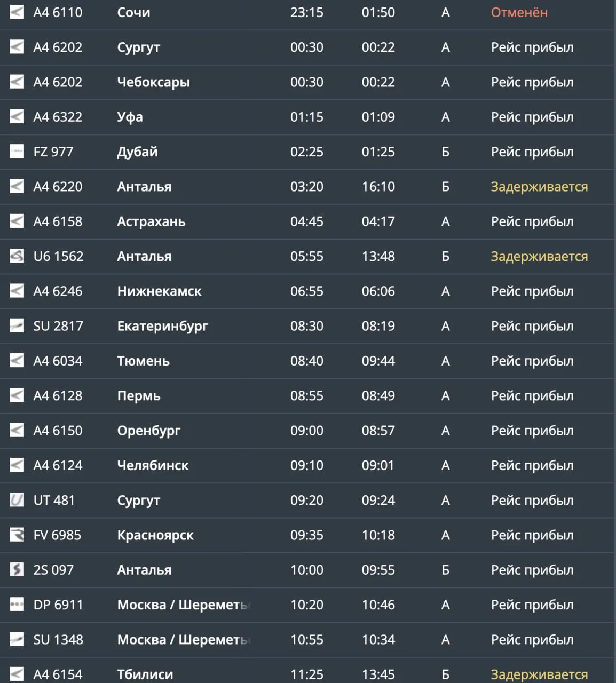Click the Azimuth icon for flight A4 6110
Viewport: 616px width, 683px height.
[x=17, y=12]
